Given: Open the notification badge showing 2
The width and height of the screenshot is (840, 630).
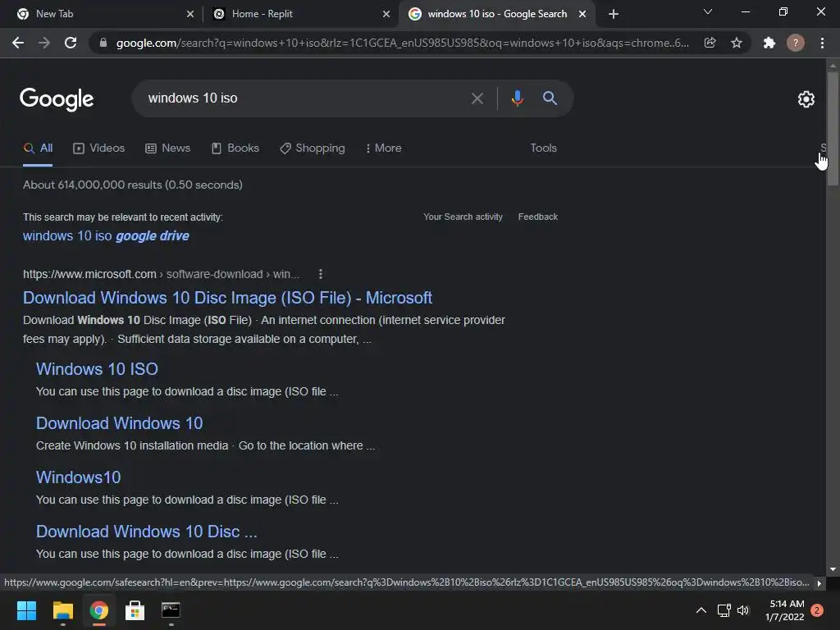Looking at the screenshot, I should [x=817, y=610].
